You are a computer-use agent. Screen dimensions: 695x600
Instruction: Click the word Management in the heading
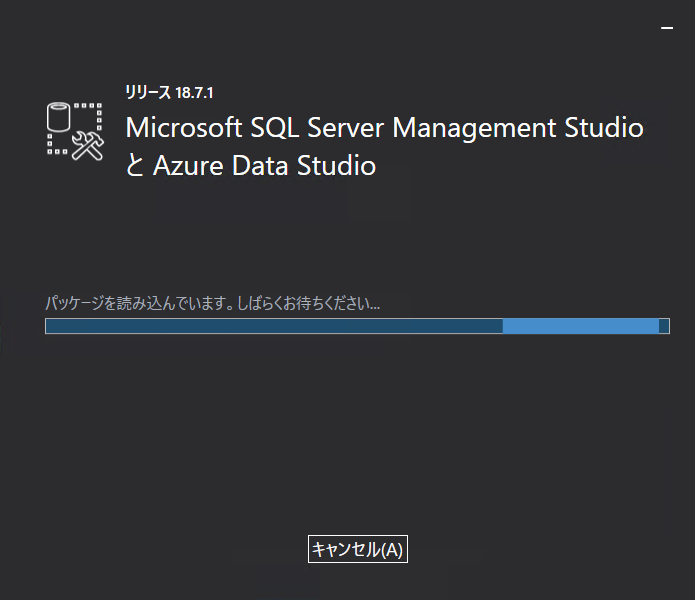tap(474, 128)
